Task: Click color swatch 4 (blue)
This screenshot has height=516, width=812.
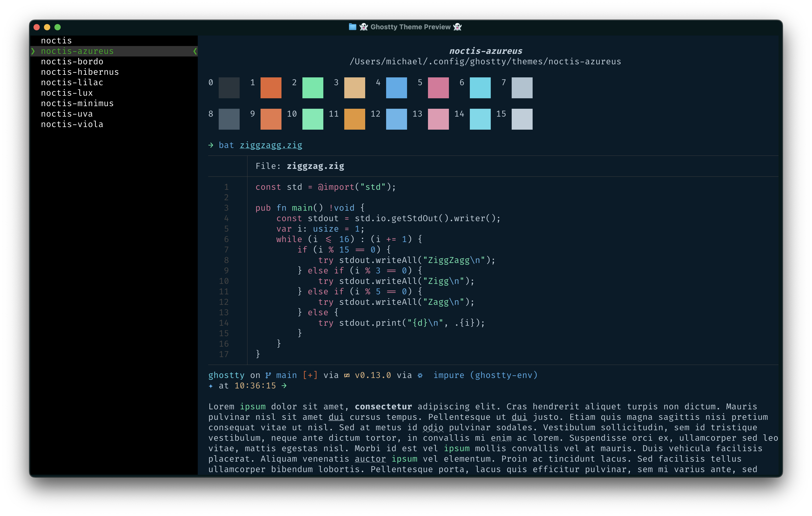Action: coord(396,88)
